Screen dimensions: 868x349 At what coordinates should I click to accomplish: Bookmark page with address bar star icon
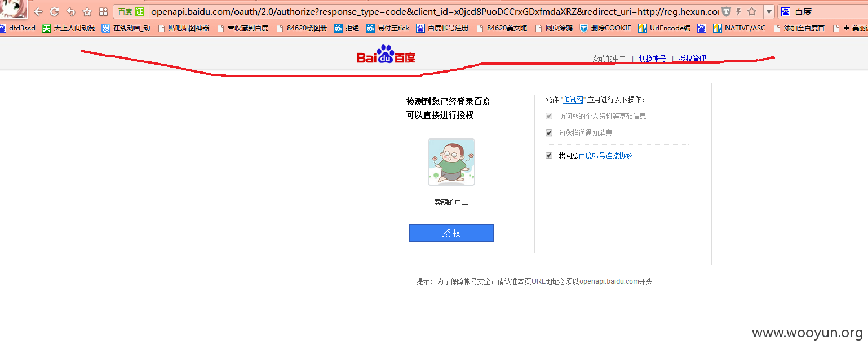pos(752,11)
